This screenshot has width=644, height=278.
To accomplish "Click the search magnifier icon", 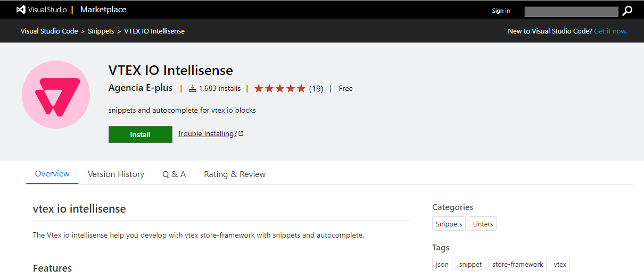I will click(628, 11).
